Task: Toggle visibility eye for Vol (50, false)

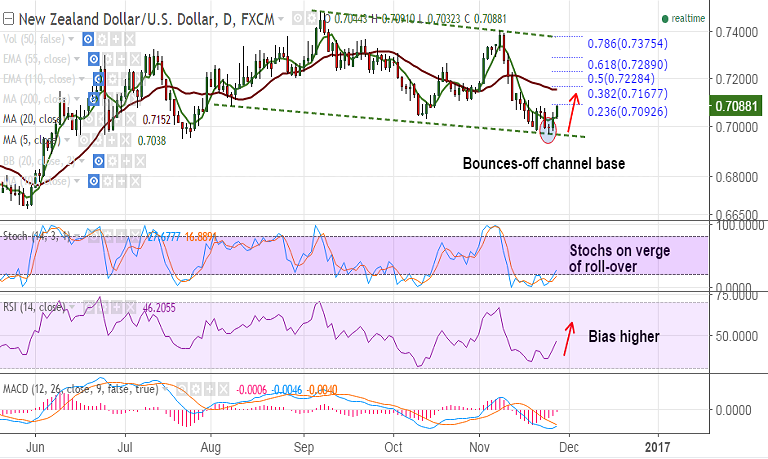Action: (x=88, y=39)
